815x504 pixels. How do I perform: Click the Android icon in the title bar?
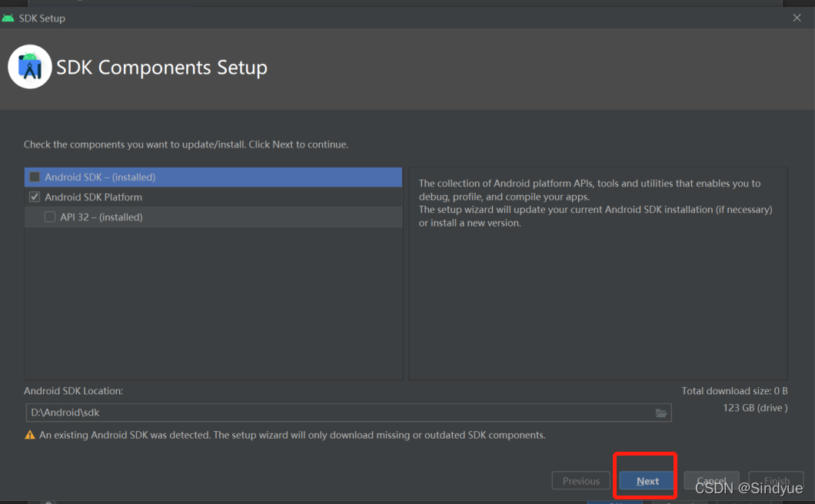pyautogui.click(x=8, y=18)
